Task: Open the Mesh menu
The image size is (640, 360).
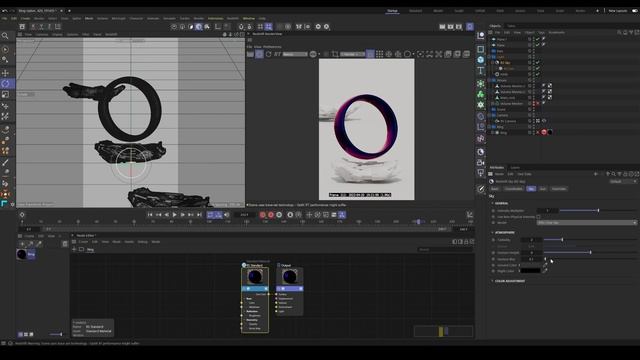Action: 89,18
